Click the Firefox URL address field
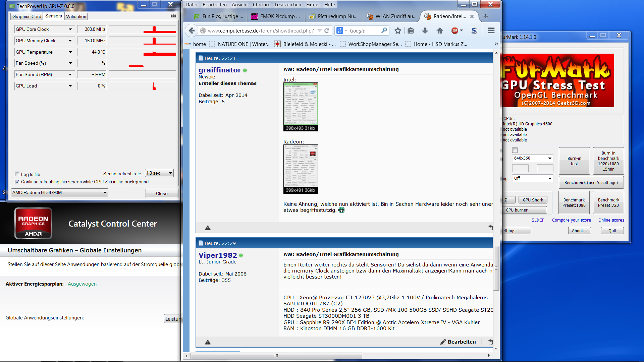Viewport: 644px width, 362px height. click(261, 31)
